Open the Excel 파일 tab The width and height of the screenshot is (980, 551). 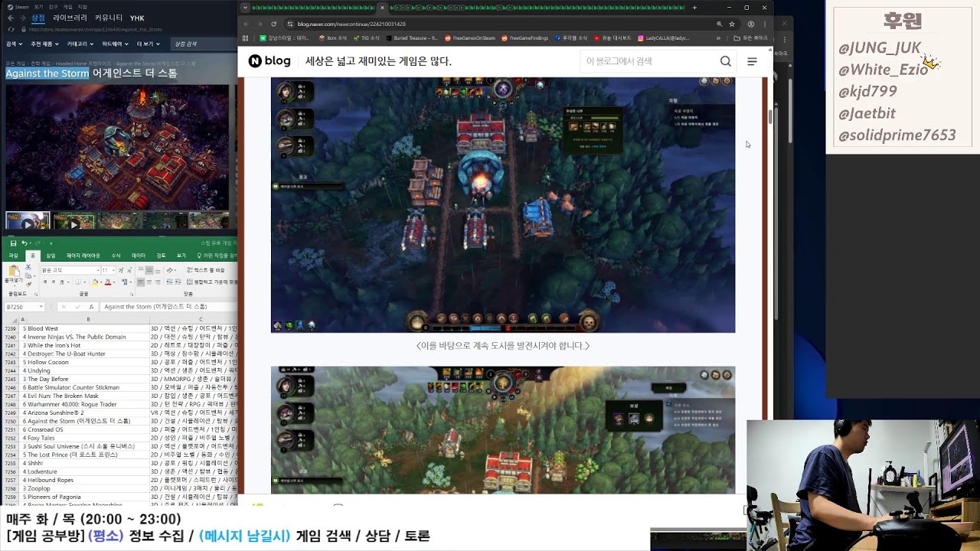[x=13, y=256]
